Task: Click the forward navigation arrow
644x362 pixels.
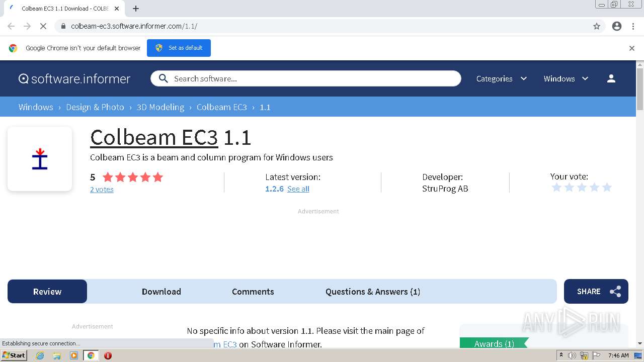Action: click(27, 26)
